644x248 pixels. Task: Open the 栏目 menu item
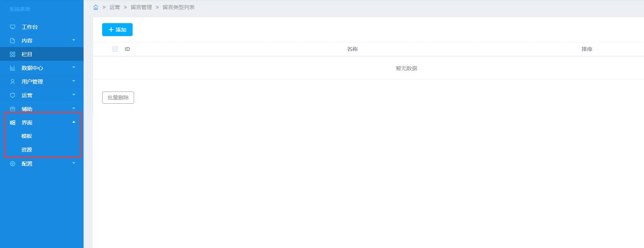point(42,54)
